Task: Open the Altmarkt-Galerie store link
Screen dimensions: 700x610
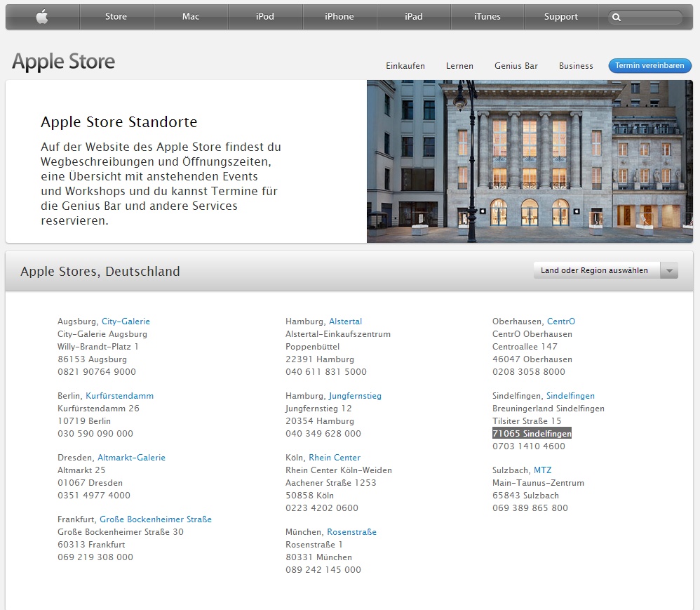Action: pos(131,457)
